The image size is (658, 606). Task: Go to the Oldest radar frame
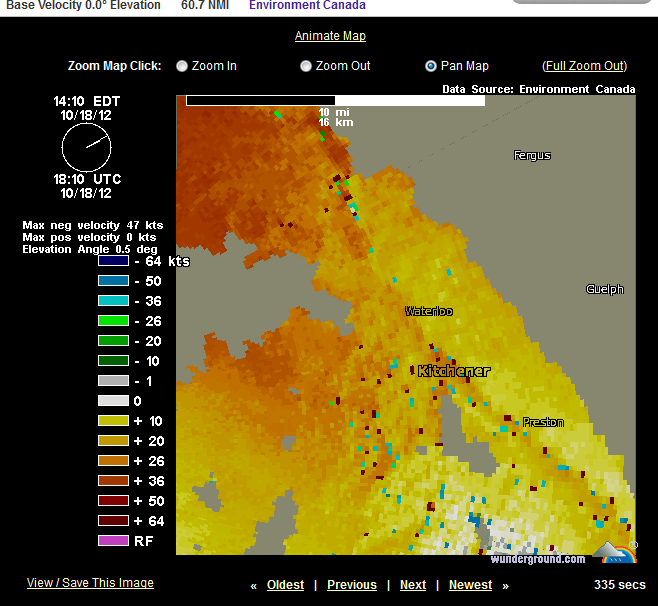coord(285,585)
